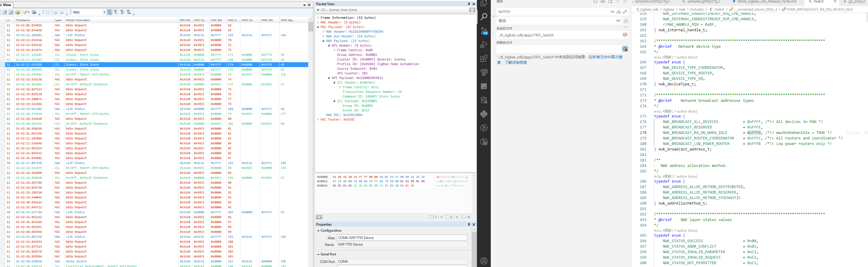Click the new filter funnel with star
868x267 pixels.
pos(116,12)
